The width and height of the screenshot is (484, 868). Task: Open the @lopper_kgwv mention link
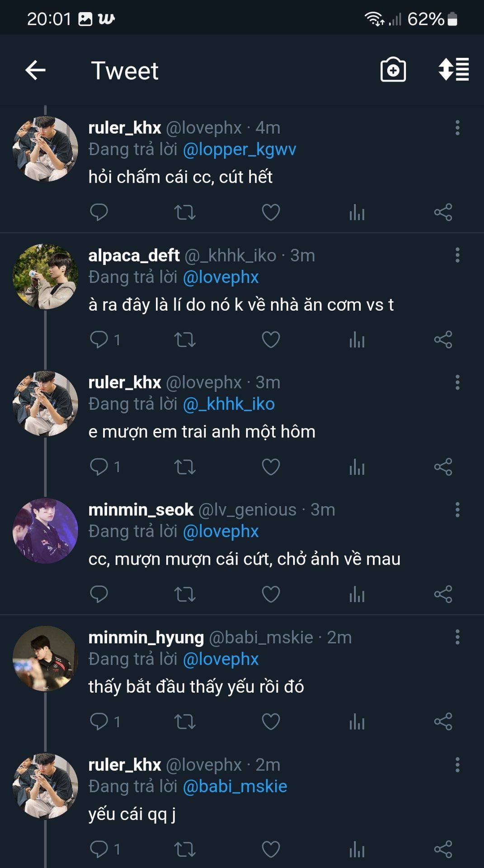click(240, 149)
